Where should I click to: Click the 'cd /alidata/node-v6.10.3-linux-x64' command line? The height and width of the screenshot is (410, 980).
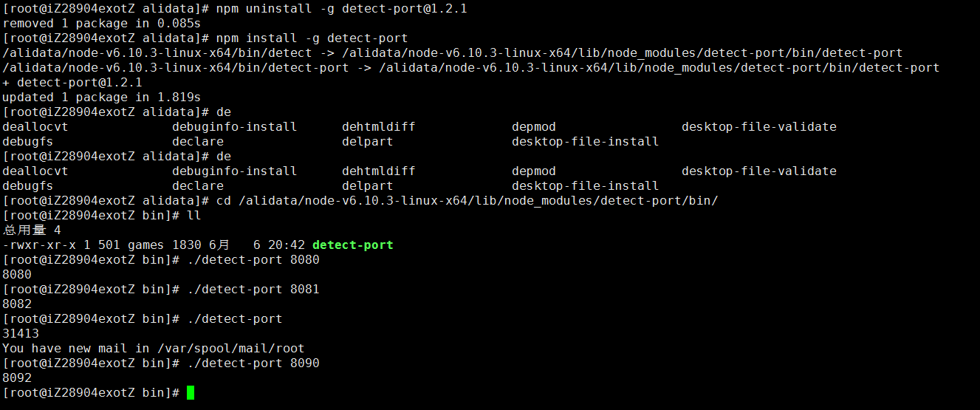tap(467, 200)
